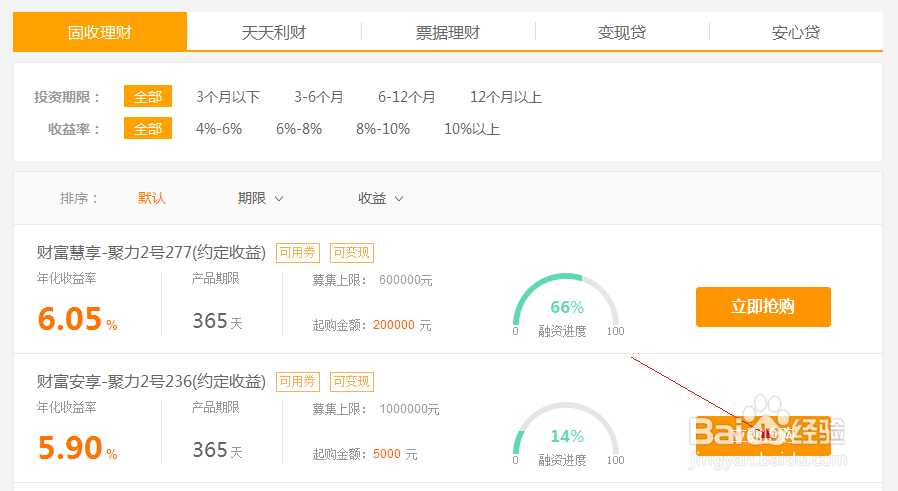Open the 天天利财 tab

(273, 32)
